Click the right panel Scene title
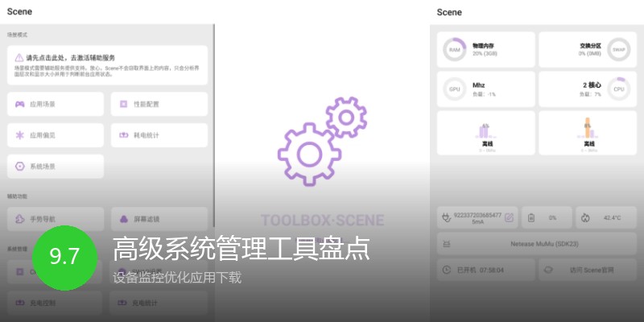Screen dimensions: 644x322 (x=449, y=12)
